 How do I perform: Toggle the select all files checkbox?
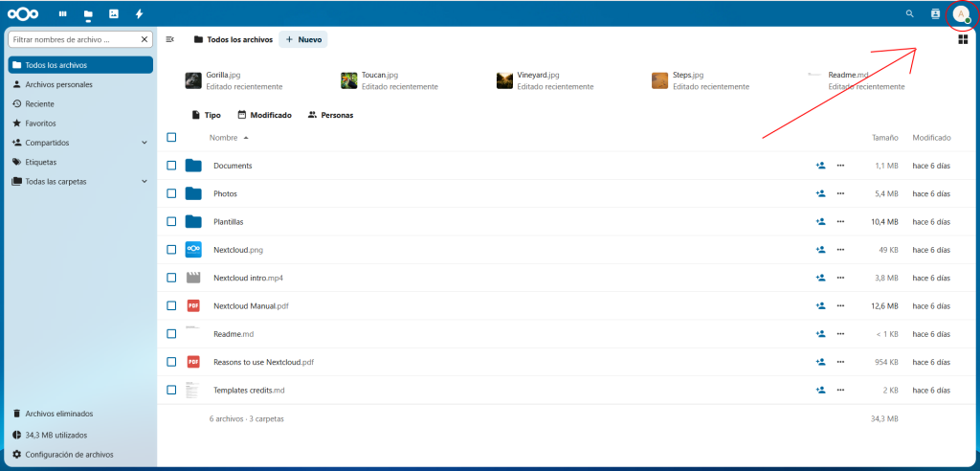[171, 138]
